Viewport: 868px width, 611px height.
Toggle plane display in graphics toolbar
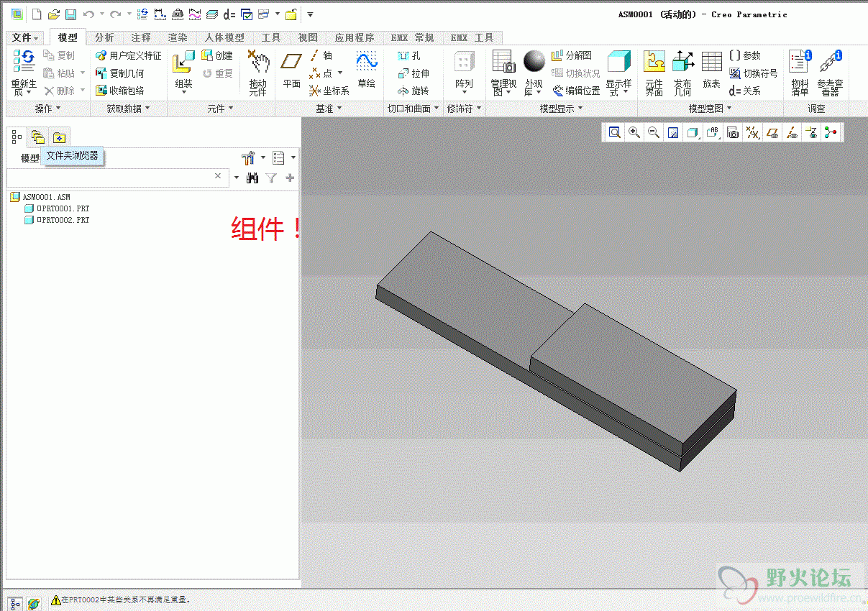tap(772, 132)
